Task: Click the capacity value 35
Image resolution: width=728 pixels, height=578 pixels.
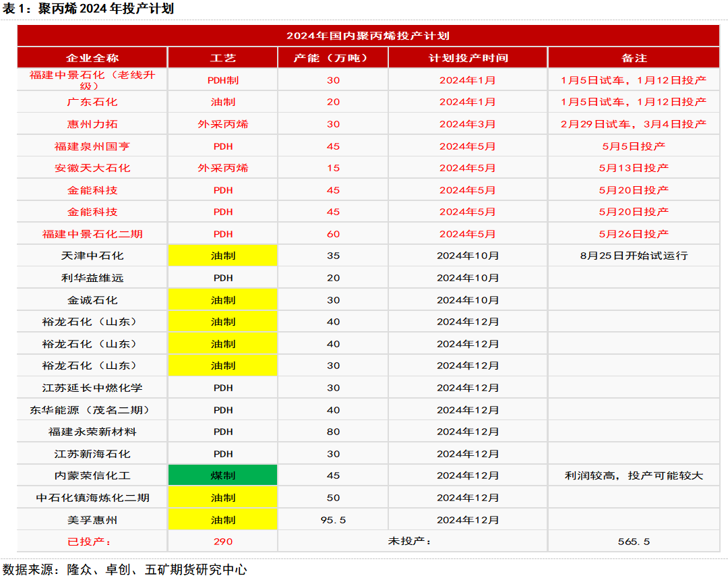Action: 333,256
